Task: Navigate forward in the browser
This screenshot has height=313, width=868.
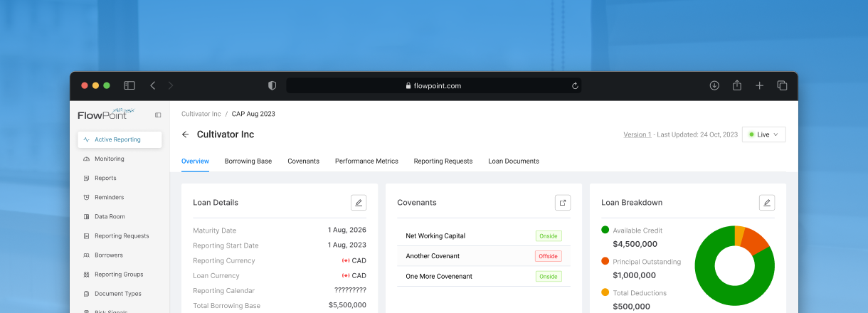Action: pyautogui.click(x=171, y=85)
